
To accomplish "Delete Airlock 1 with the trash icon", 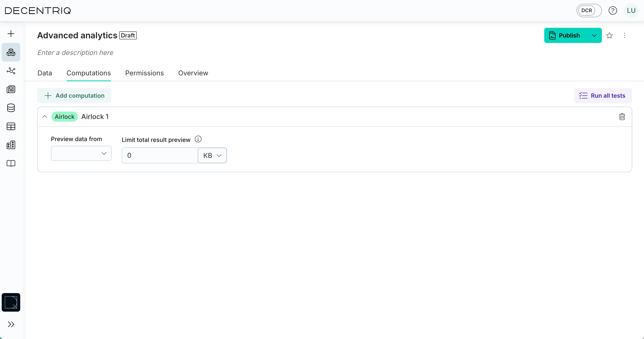I will coord(622,116).
